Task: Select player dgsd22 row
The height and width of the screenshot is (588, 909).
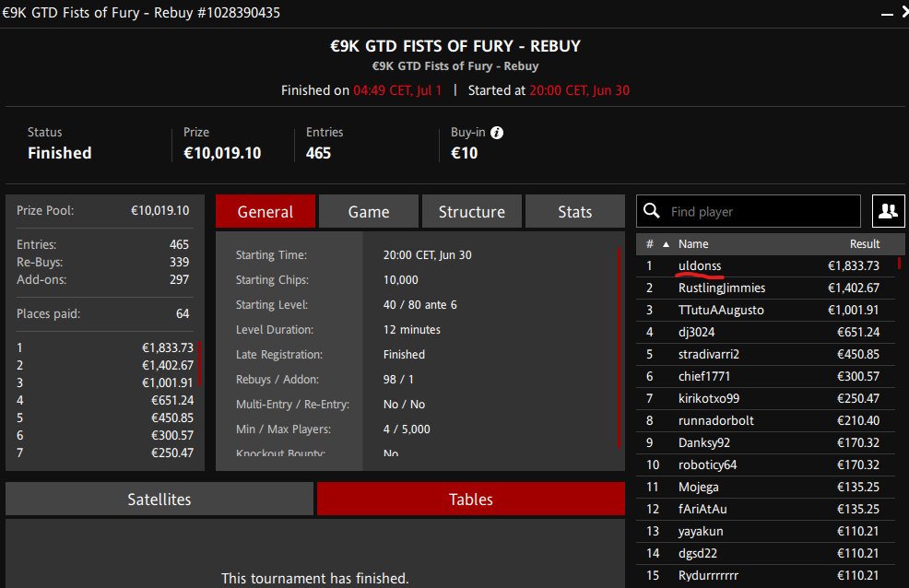Action: 765,553
